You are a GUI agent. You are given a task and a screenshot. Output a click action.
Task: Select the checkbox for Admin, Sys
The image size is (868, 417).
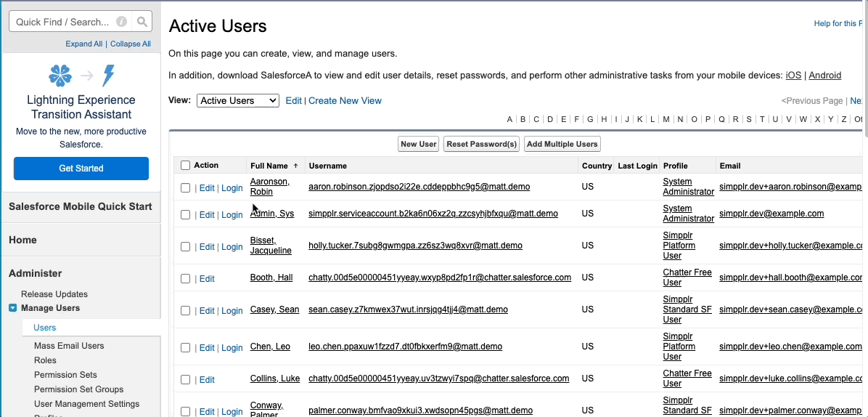[186, 214]
